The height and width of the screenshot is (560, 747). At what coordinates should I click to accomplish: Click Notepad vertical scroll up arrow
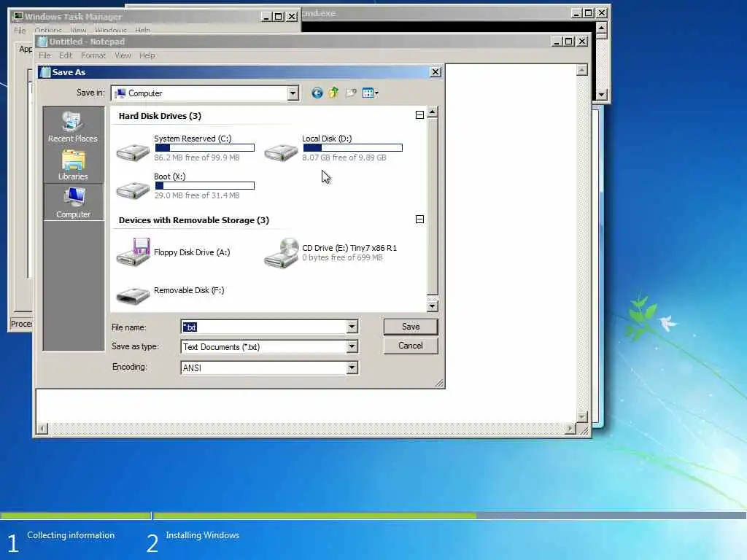(581, 71)
